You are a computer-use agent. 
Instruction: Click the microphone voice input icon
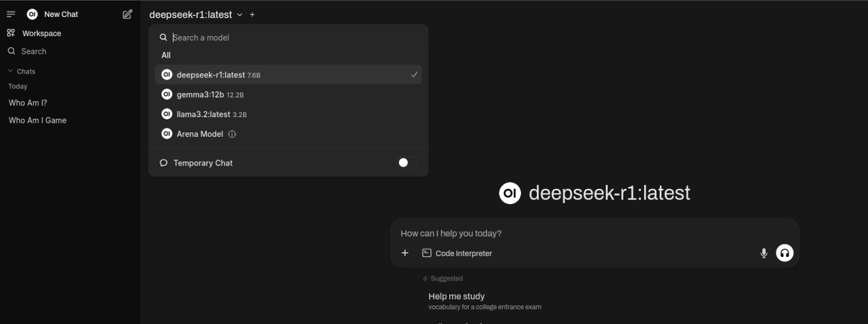(763, 253)
